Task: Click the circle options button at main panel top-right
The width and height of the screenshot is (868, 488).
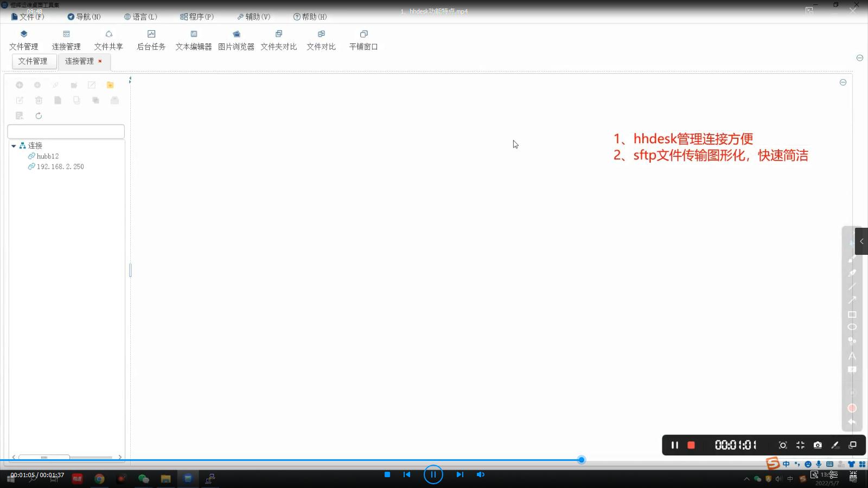Action: (x=843, y=82)
